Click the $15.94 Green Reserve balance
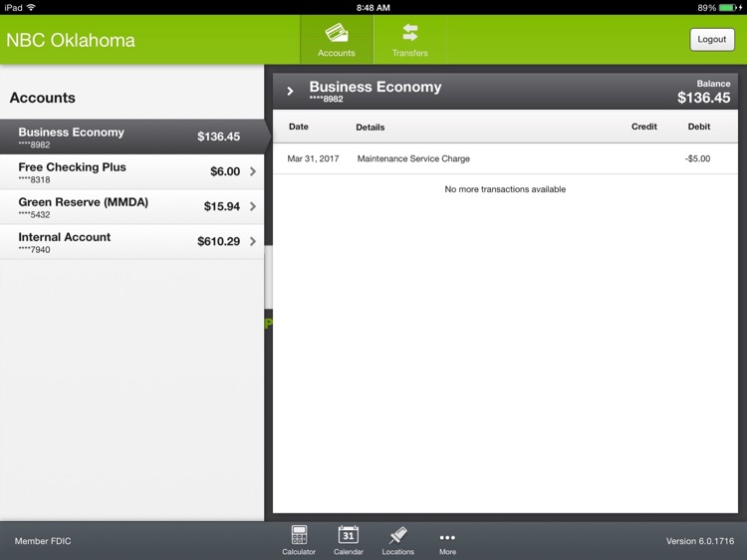747x560 pixels. (x=221, y=206)
